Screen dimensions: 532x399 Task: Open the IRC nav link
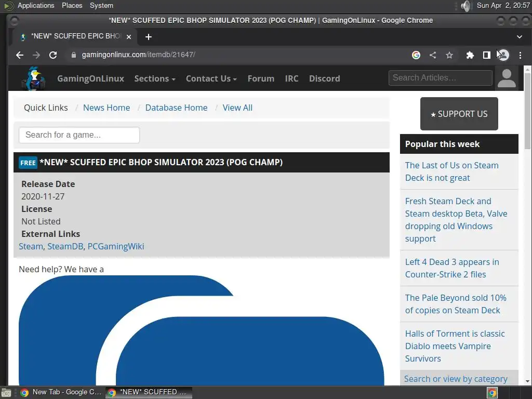tap(291, 78)
